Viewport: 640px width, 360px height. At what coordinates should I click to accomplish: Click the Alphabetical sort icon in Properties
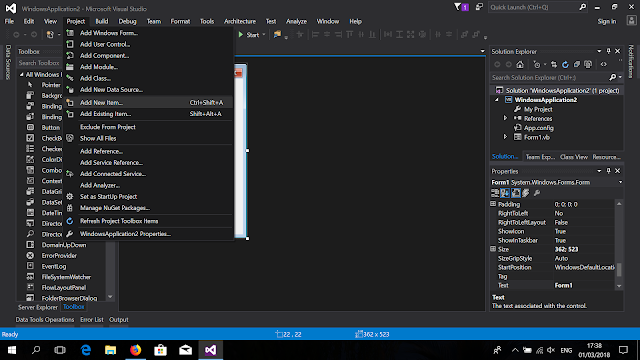tap(505, 193)
